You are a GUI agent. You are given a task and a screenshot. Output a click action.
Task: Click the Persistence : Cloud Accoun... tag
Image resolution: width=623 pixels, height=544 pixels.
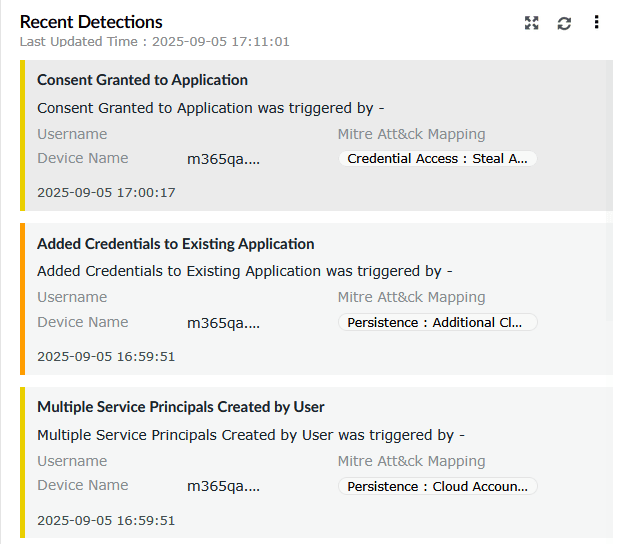pos(437,486)
